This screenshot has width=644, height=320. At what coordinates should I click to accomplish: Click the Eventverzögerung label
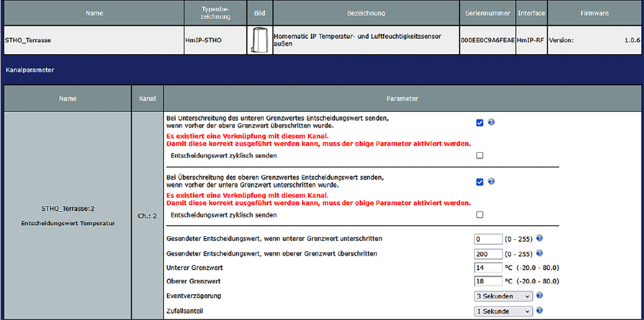point(194,296)
